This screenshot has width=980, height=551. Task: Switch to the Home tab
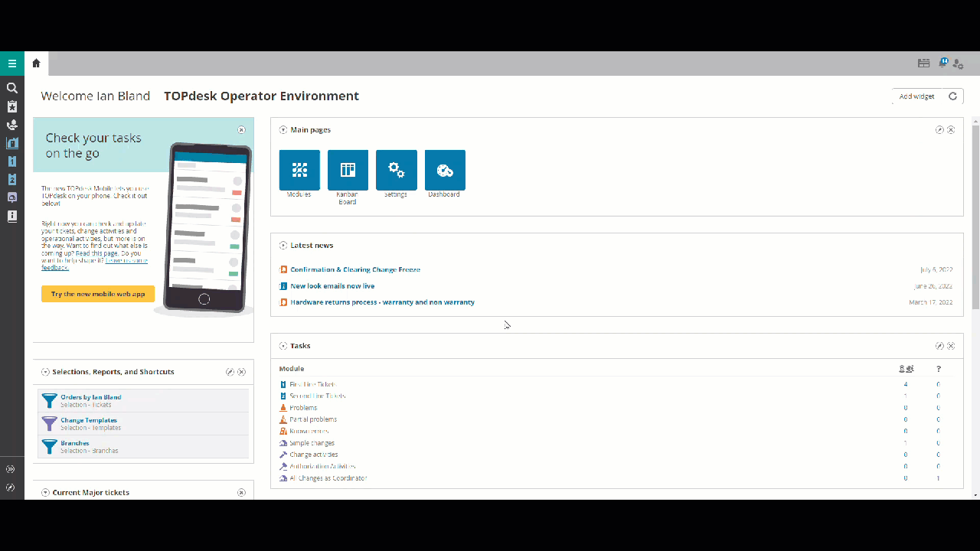pyautogui.click(x=35, y=64)
